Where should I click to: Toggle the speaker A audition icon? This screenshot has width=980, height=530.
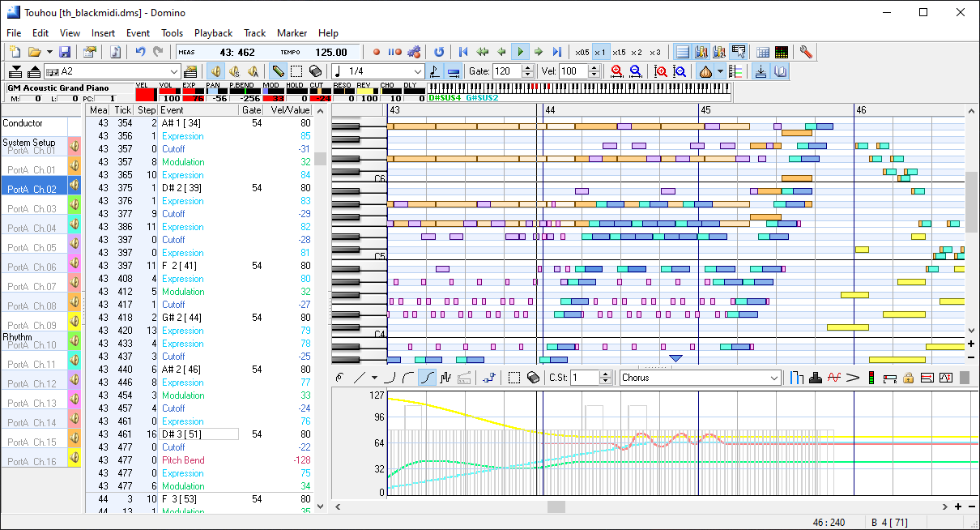tap(253, 71)
